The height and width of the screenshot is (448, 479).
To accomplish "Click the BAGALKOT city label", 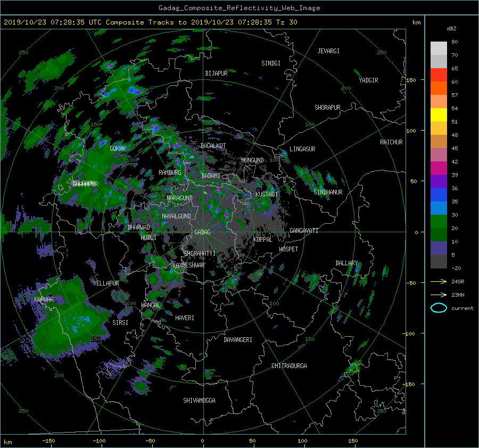I will (x=213, y=146).
